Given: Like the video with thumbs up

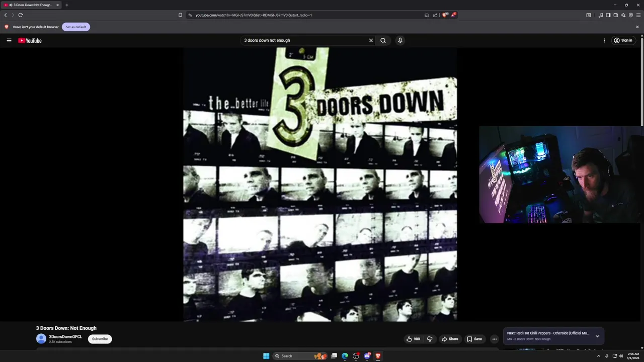Looking at the screenshot, I should 413,339.
